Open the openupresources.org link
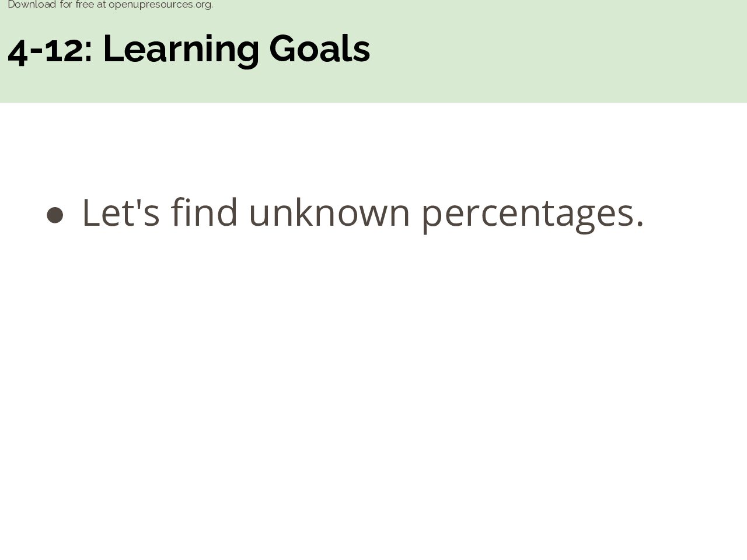 coord(160,5)
